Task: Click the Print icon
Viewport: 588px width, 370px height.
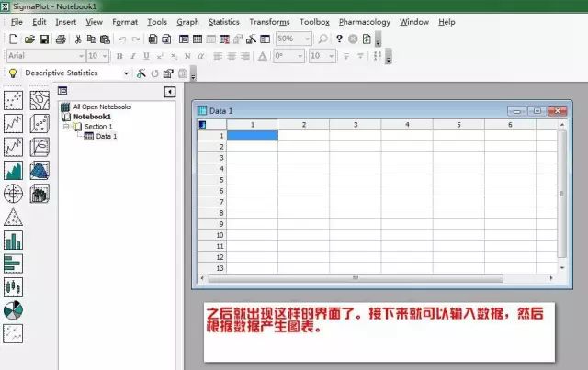Action: tap(61, 39)
